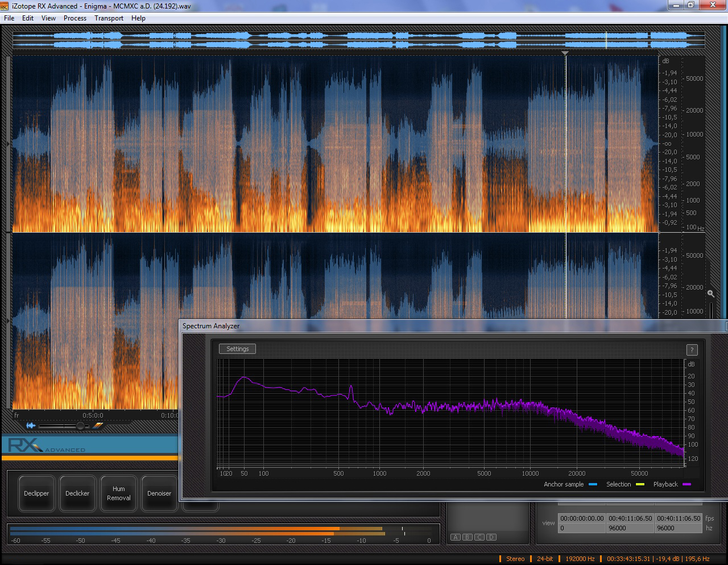This screenshot has height=565, width=728.
Task: Click the help question mark in Spectrum Analyzer
Action: coord(692,350)
